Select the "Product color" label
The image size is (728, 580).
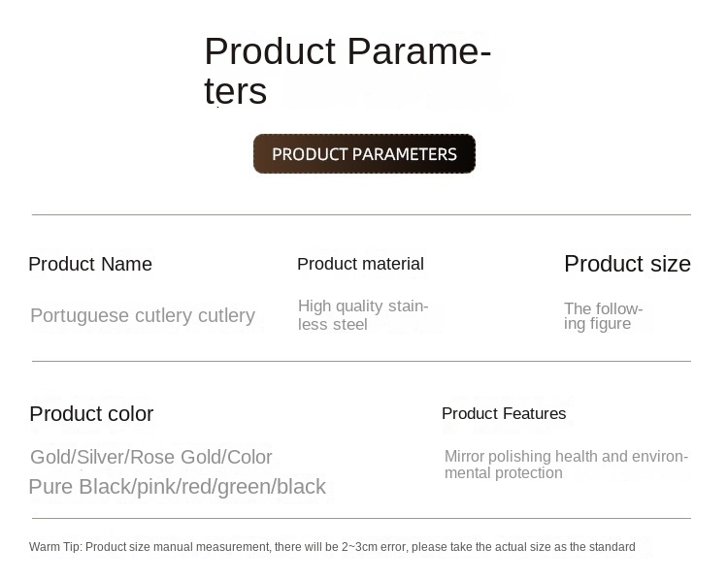91,414
